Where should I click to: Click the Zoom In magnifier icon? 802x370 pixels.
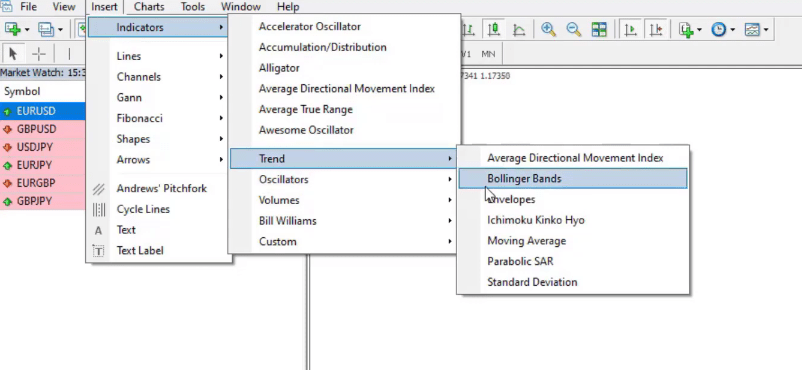click(548, 29)
